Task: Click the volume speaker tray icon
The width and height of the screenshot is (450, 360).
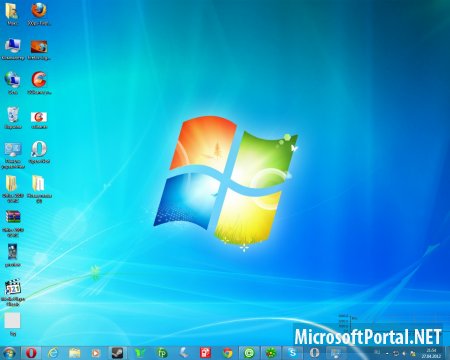Action: click(404, 353)
